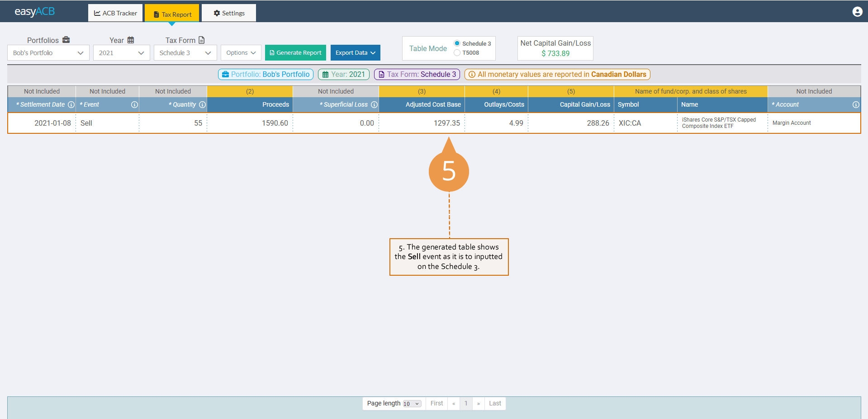Switch to the ACB Tracker tab
The width and height of the screenshot is (868, 419).
(x=115, y=13)
